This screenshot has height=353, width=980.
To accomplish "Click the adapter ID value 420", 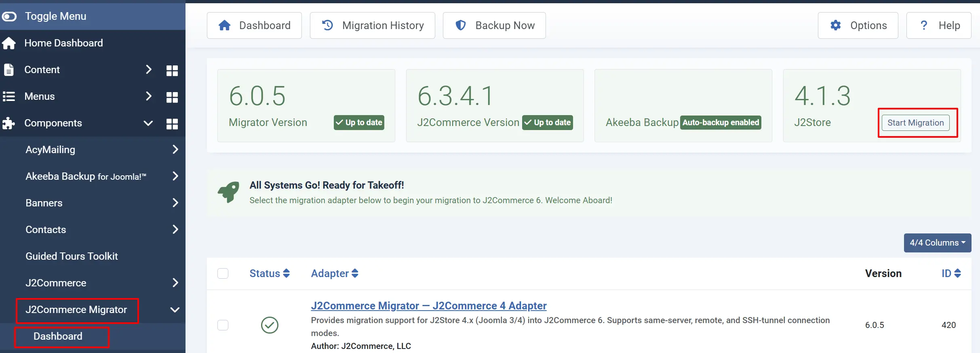I will coord(948,325).
